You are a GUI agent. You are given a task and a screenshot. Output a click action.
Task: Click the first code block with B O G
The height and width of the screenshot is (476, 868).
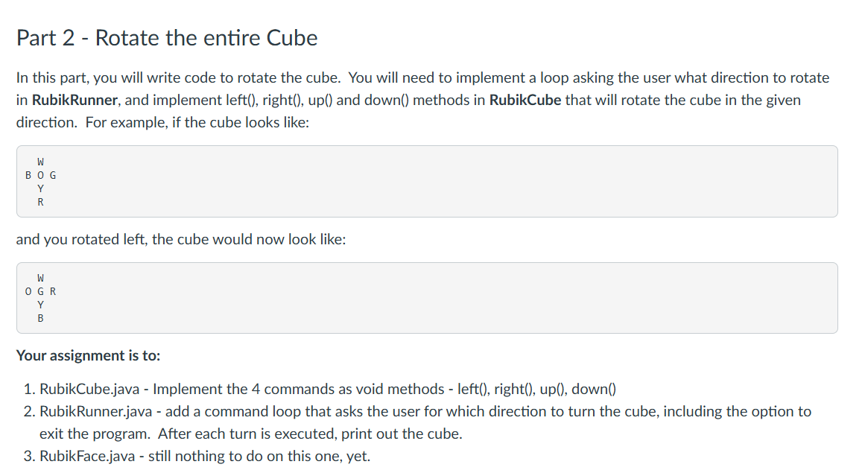[427, 182]
